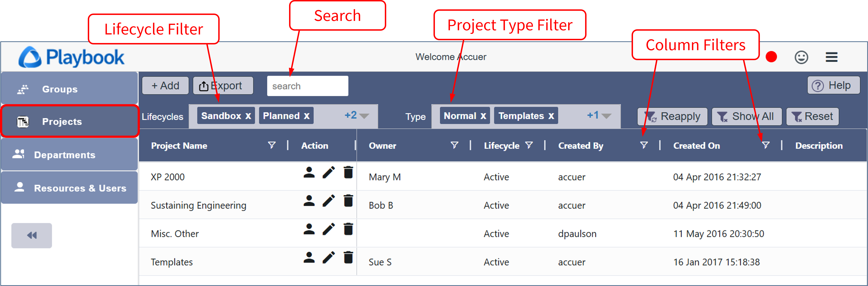The width and height of the screenshot is (868, 286).
Task: Expand the Type +1 dropdown
Action: (x=599, y=116)
